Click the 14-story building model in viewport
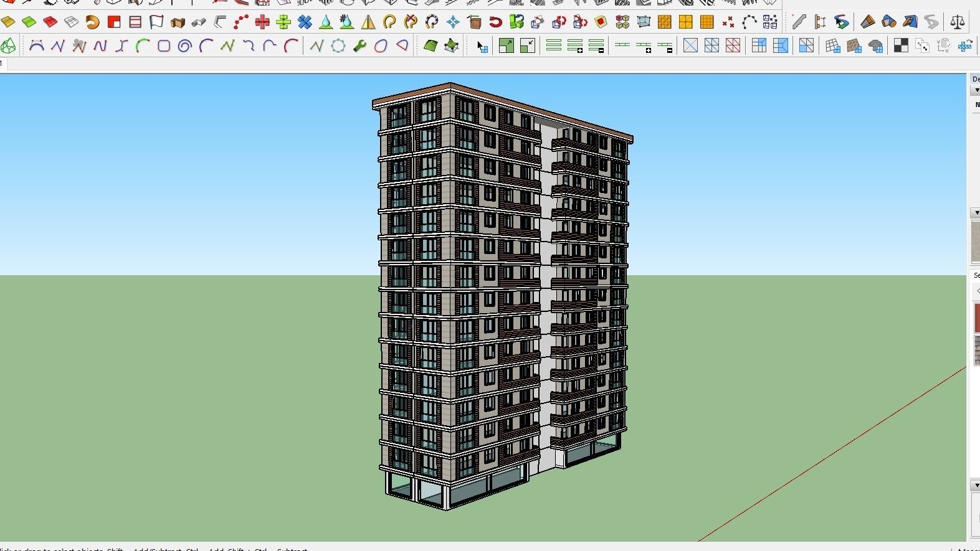This screenshot has width=980, height=551. (502, 296)
